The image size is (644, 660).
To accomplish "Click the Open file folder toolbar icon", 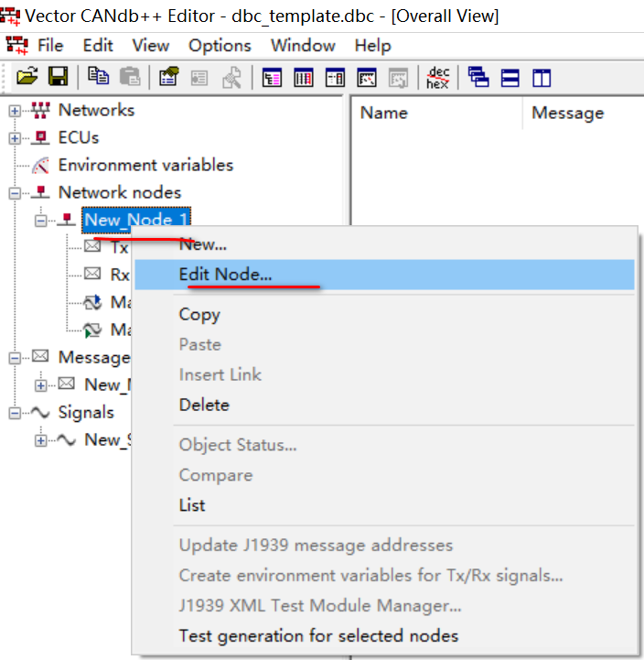I will point(27,77).
